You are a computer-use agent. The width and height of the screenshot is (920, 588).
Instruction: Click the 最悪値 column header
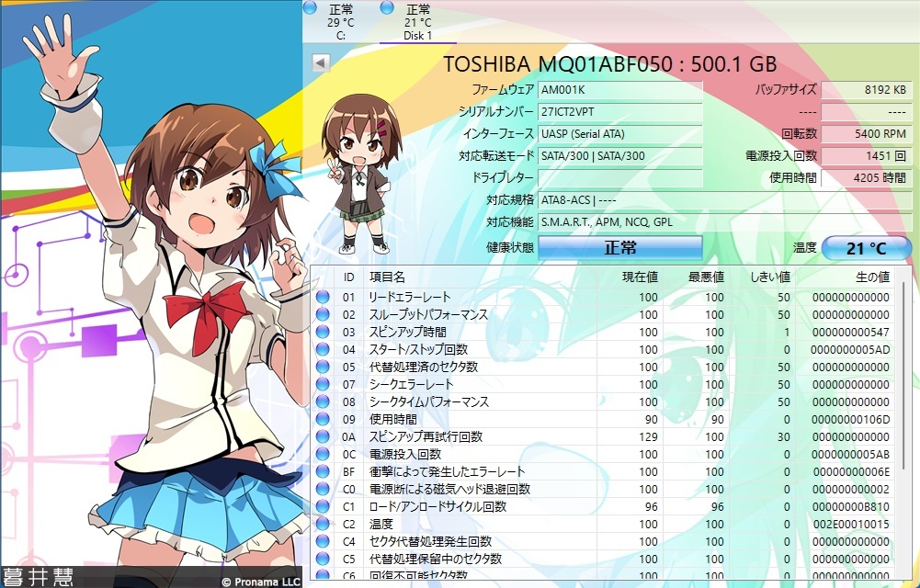[697, 277]
